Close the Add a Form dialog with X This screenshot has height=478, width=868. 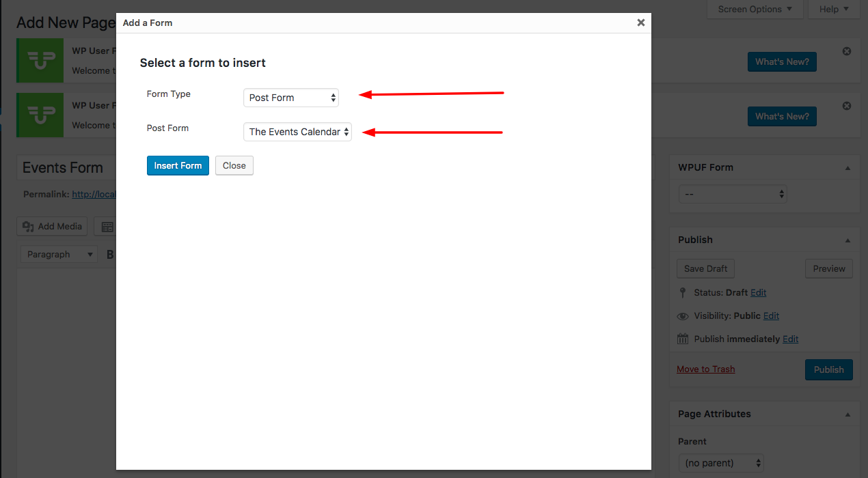tap(640, 23)
